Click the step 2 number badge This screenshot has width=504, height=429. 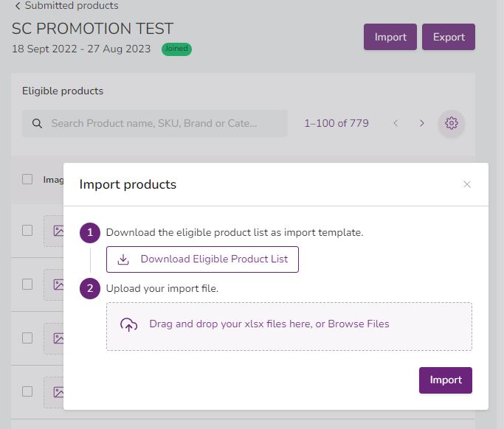(90, 288)
